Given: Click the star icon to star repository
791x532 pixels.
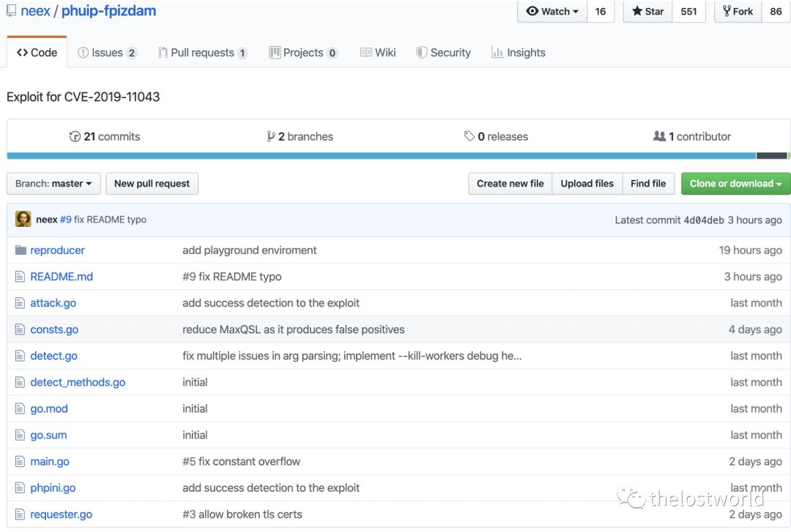Looking at the screenshot, I should (x=636, y=11).
